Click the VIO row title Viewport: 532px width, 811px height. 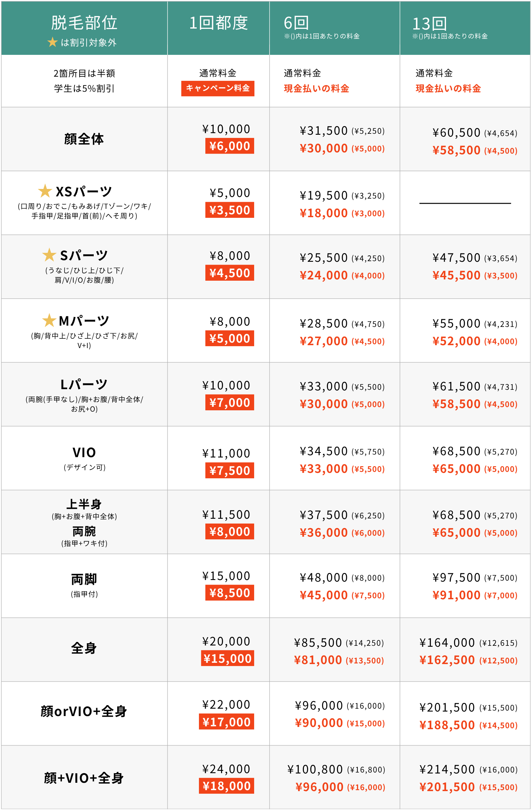(x=84, y=453)
